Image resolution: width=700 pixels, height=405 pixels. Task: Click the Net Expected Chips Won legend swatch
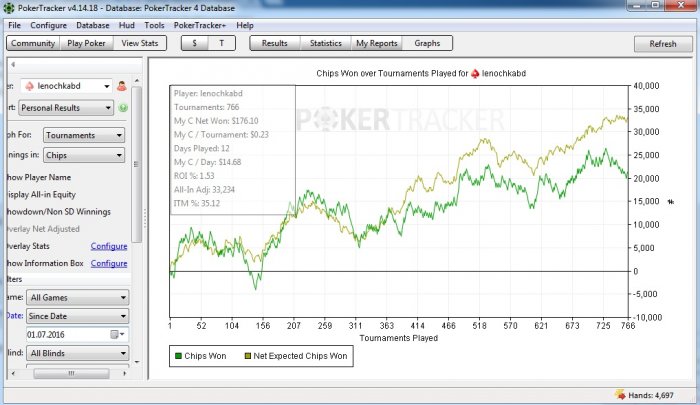[248, 356]
